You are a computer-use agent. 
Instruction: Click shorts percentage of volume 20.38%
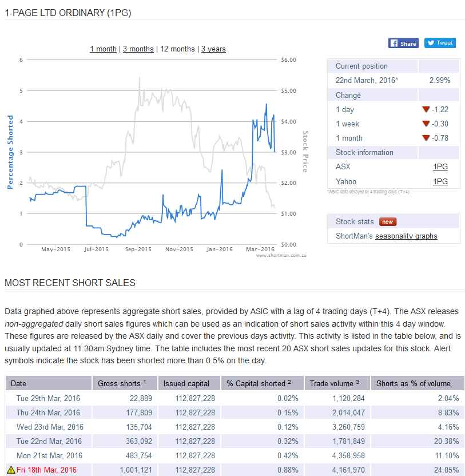coord(446,441)
